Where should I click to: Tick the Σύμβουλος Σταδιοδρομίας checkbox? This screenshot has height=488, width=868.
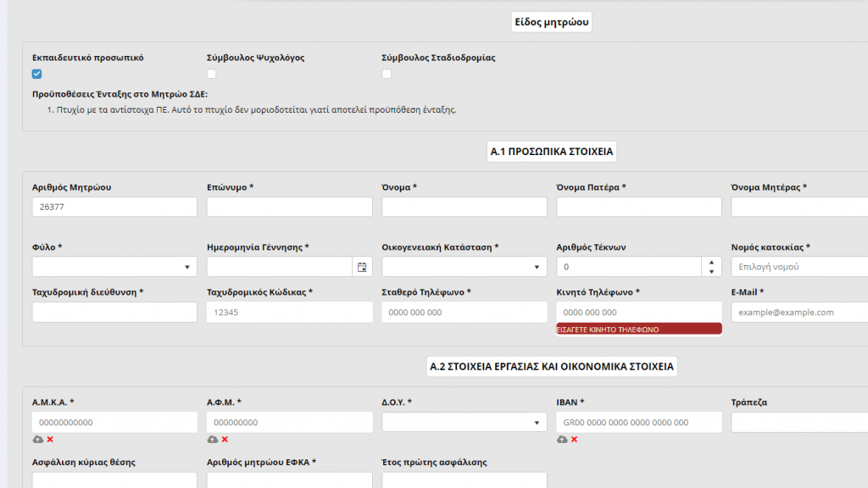387,75
